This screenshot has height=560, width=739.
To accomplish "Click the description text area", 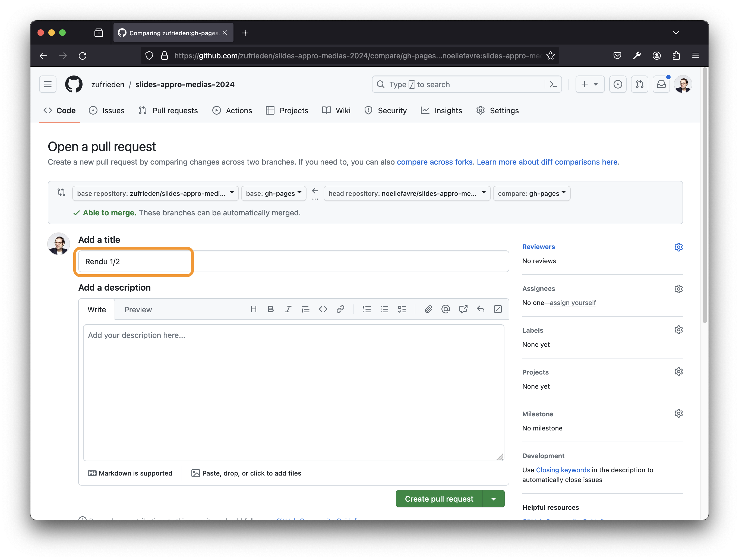I will coord(293,393).
